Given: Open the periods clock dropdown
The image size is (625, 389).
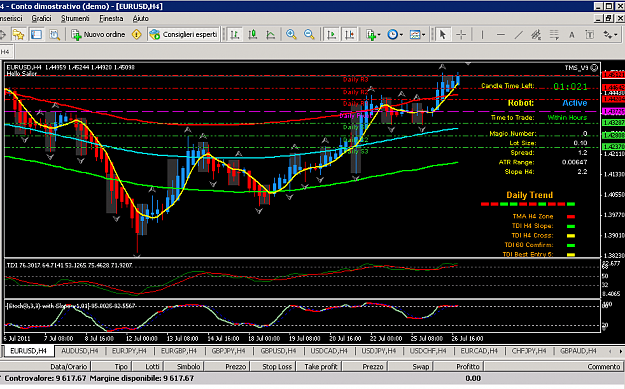Looking at the screenshot, I should (395, 35).
